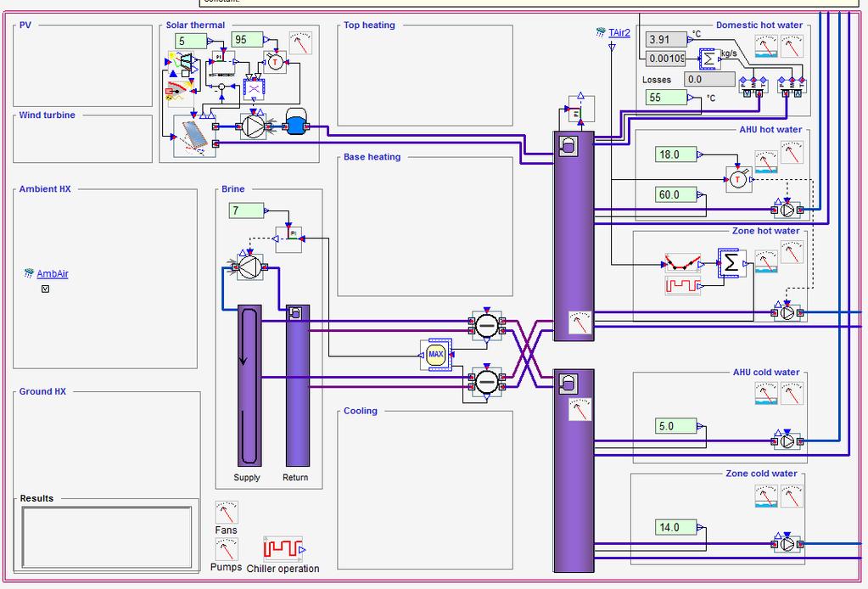Open the Chiller operation schedule
The height and width of the screenshot is (589, 868).
click(x=283, y=549)
